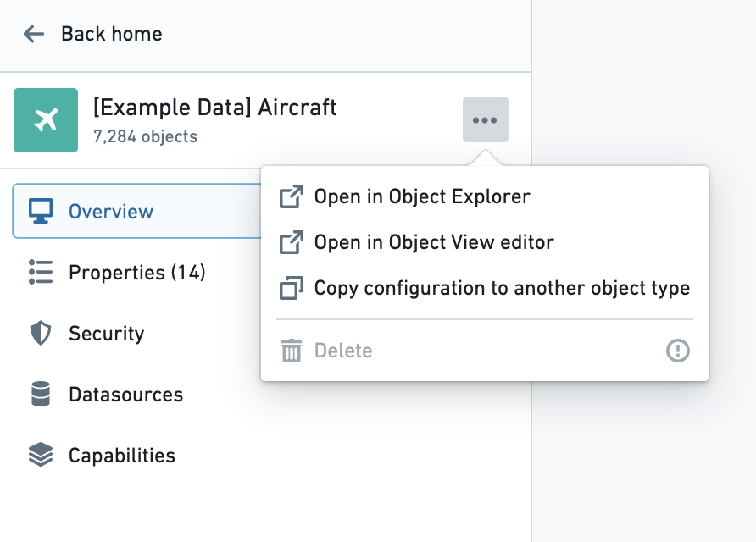
Task: Open the Properties (14) section
Action: [137, 272]
